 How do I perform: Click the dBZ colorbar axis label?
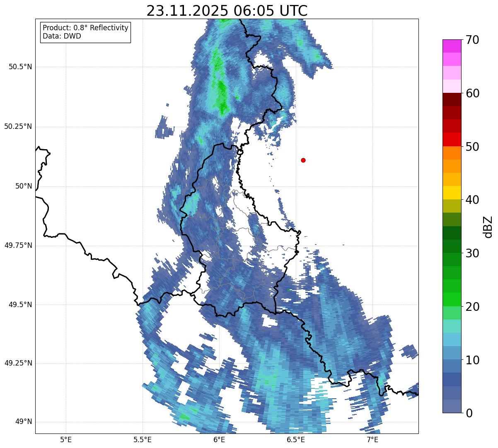(488, 227)
